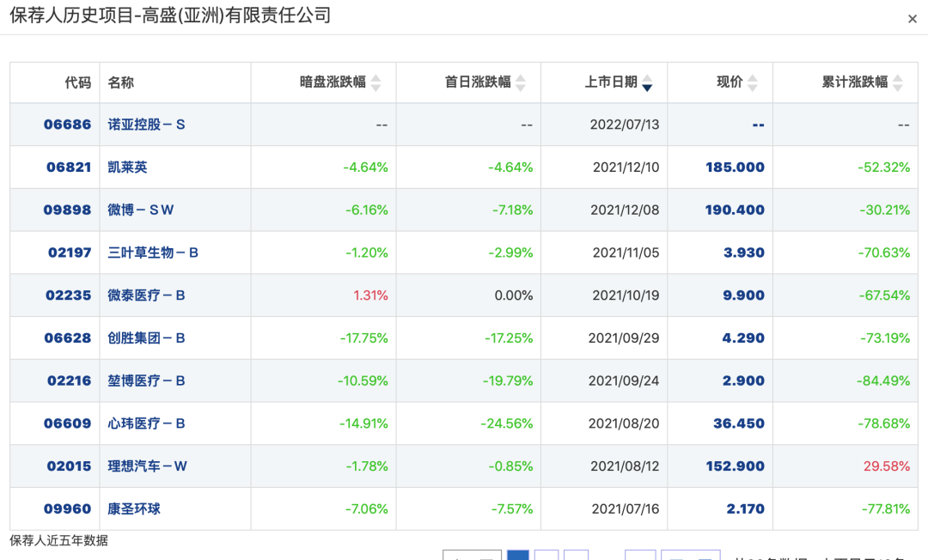The image size is (928, 560).
Task: Click the price 2.900
Action: pos(744,380)
